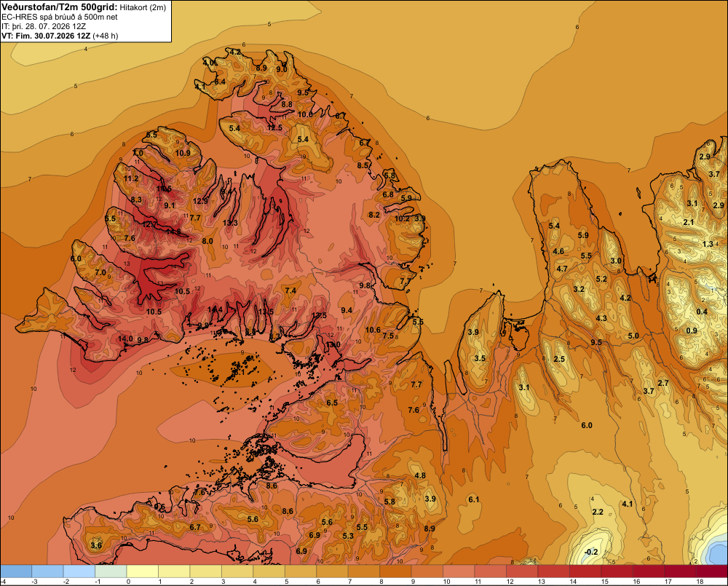Click the temperature value 2.7
The height and width of the screenshot is (586, 728).
663,383
